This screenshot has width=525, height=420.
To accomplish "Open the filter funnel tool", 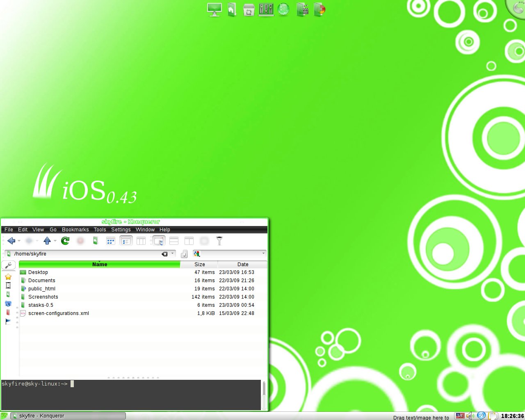I will coord(219,241).
